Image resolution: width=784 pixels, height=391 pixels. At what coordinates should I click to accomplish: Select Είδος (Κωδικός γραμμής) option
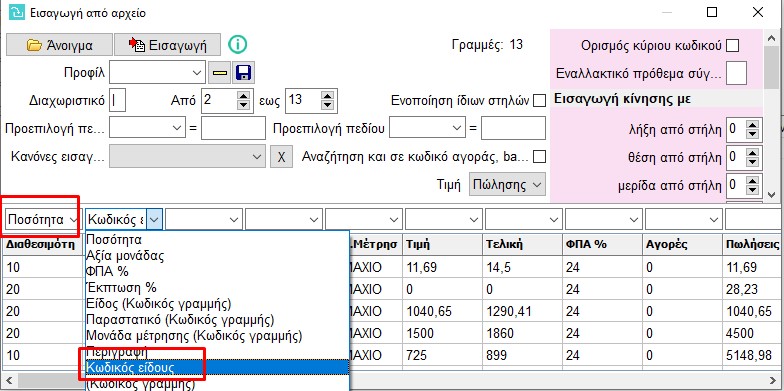point(218,304)
